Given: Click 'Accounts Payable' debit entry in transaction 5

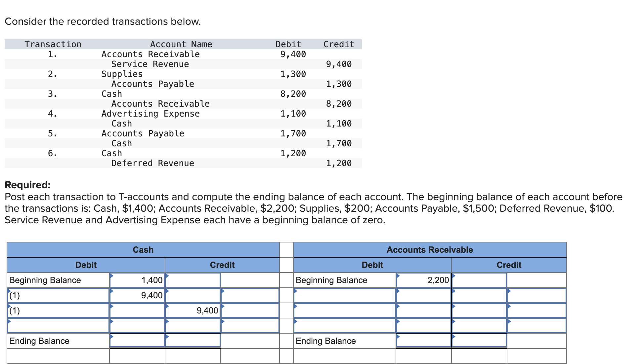Looking at the screenshot, I should (x=143, y=133).
